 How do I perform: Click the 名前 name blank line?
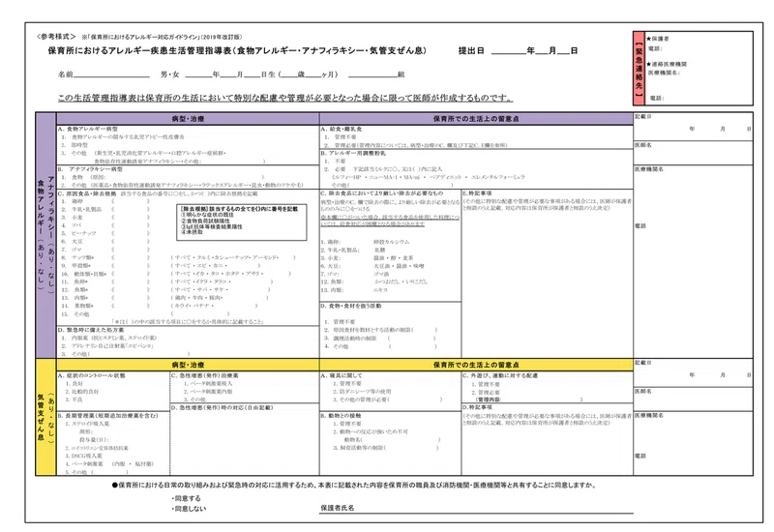[111, 76]
